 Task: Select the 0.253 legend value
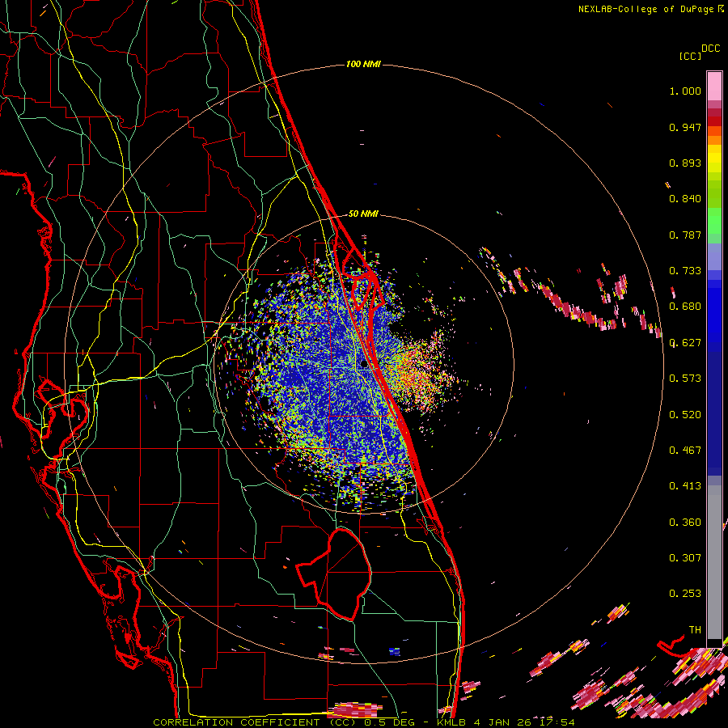685,594
